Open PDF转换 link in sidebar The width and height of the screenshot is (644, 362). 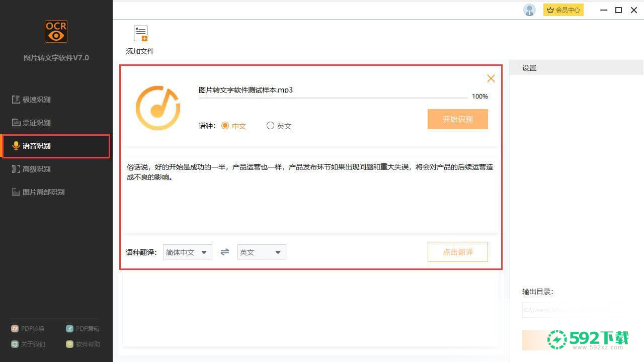pyautogui.click(x=28, y=329)
